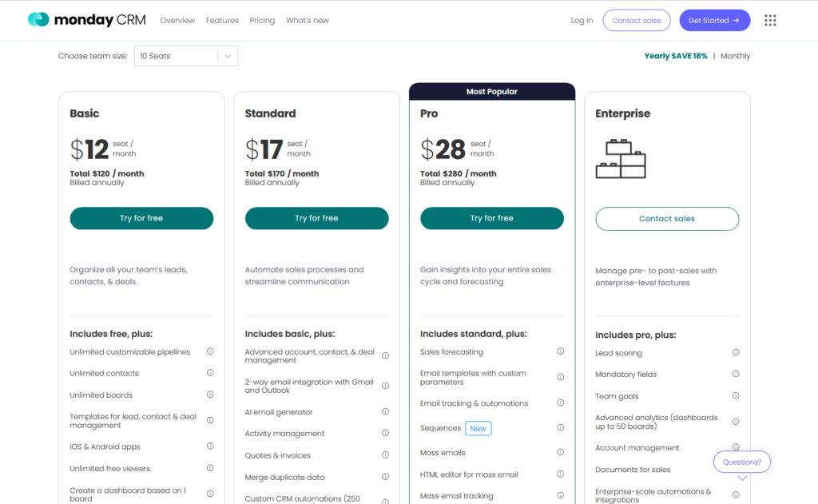The image size is (818, 504).
Task: Switch billing to Monthly
Action: pos(735,56)
